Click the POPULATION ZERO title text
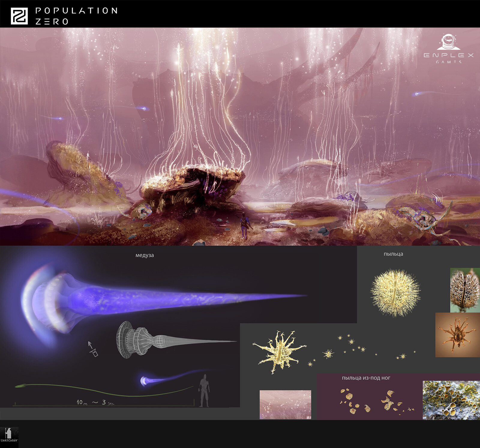The width and height of the screenshot is (480, 448). coord(76,16)
